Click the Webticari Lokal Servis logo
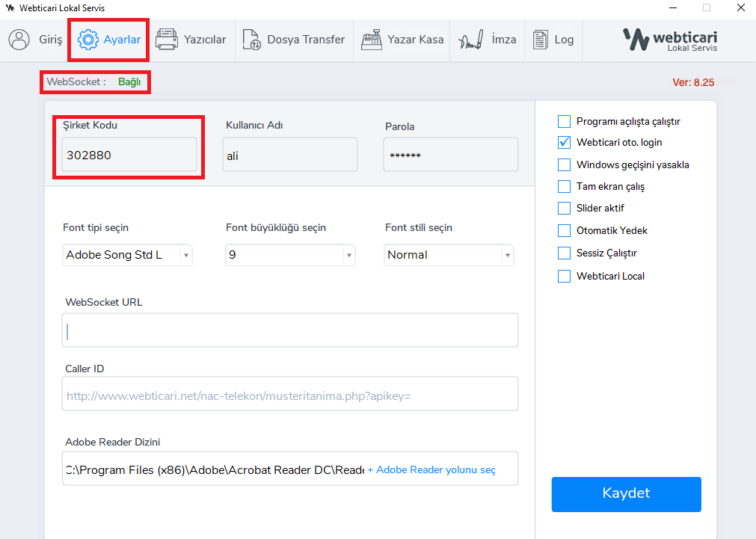The height and width of the screenshot is (539, 756). (670, 40)
